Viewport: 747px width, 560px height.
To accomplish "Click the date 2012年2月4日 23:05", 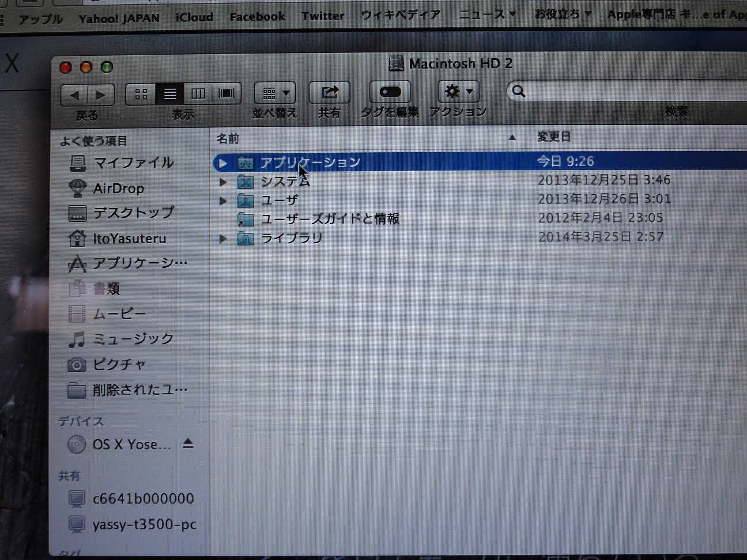I will [601, 218].
